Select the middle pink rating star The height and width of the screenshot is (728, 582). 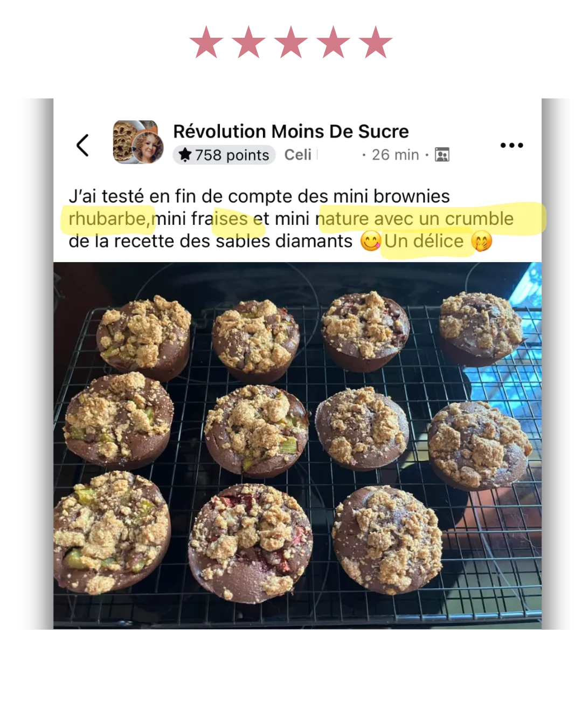tap(291, 42)
